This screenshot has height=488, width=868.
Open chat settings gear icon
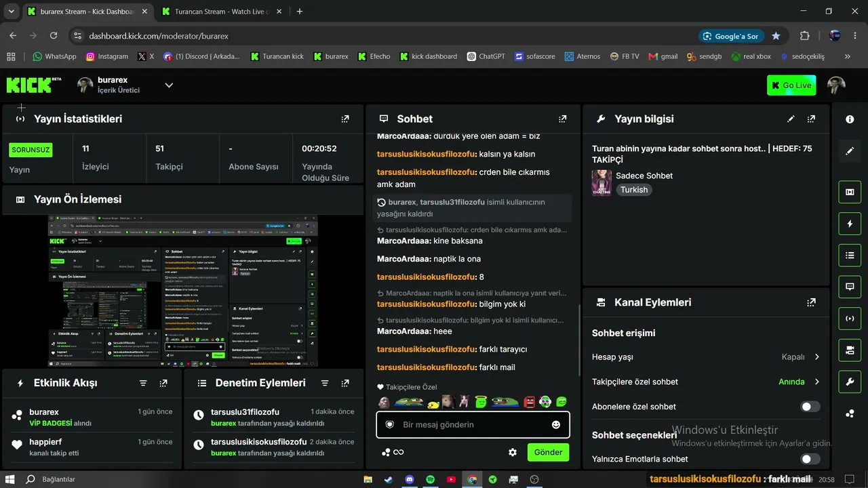coord(513,452)
